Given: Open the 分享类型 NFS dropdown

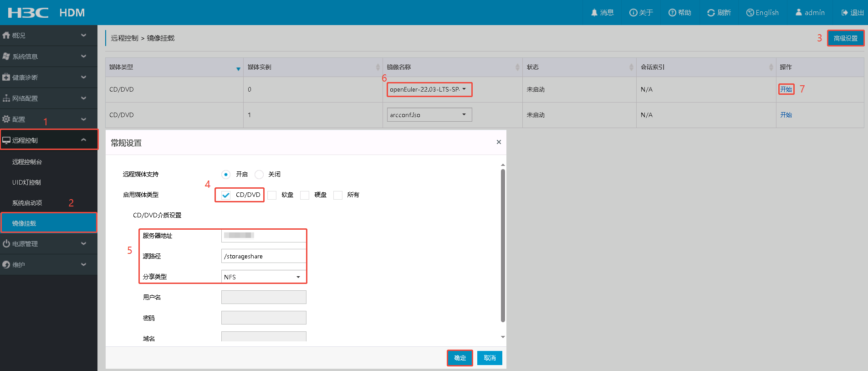Looking at the screenshot, I should 264,277.
